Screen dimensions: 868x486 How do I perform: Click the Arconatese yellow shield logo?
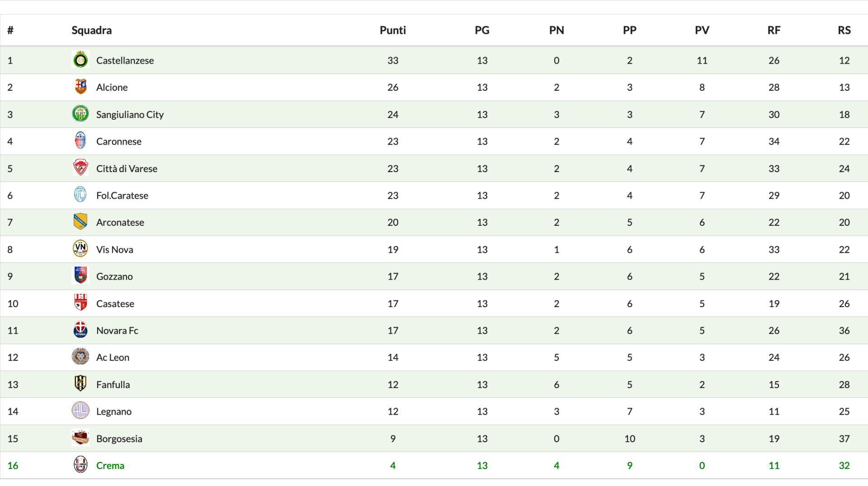[x=80, y=222]
